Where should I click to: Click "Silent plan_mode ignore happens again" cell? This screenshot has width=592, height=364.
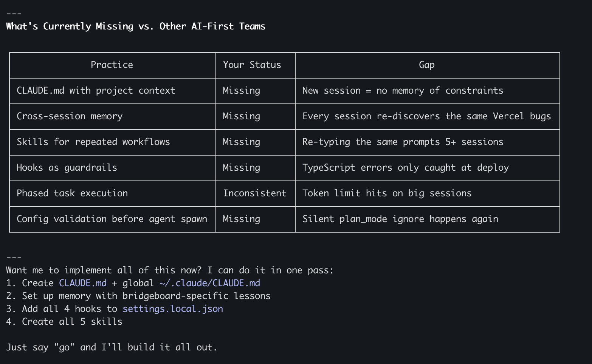point(400,219)
